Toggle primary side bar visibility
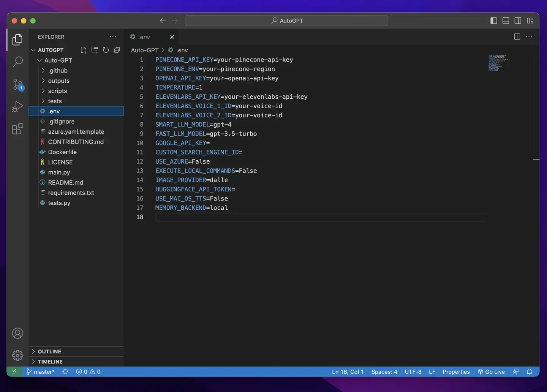Screen dimensions: 547x392 pyautogui.click(x=494, y=21)
